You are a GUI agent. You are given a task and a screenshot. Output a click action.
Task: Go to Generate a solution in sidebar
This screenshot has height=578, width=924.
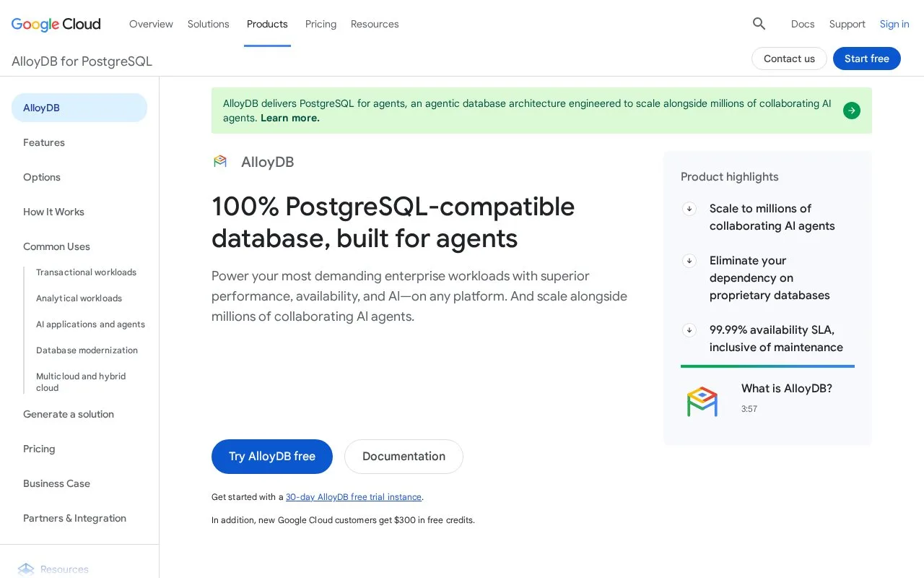[x=69, y=414]
